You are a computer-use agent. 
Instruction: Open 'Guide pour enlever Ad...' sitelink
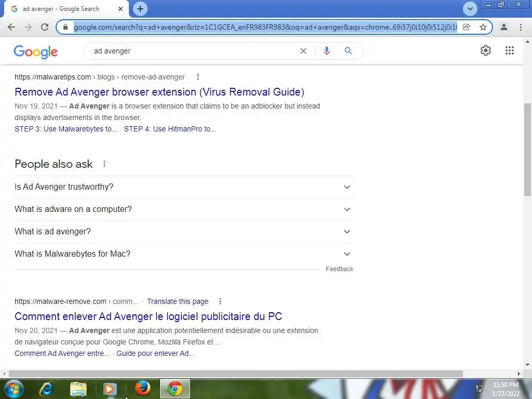tap(155, 353)
